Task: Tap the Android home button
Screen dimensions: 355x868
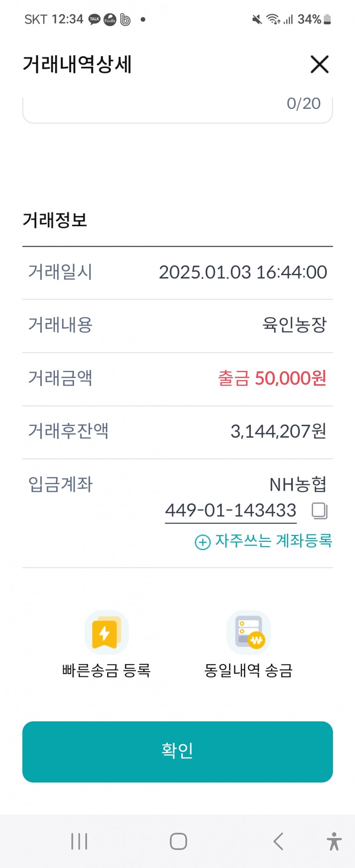Action: 178,841
